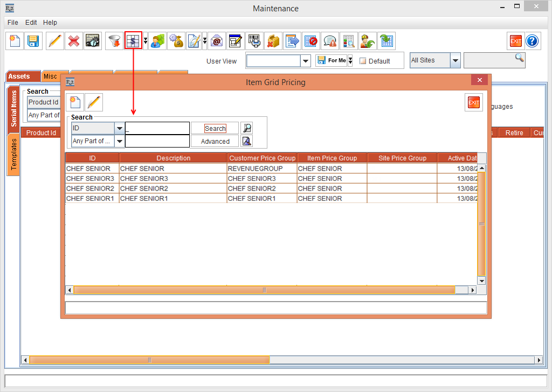552x392 pixels.
Task: Click the barcode printer icon
Action: 254,41
